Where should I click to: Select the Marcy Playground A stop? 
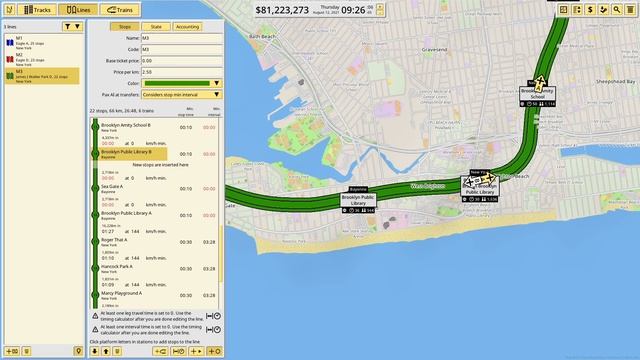tap(130, 295)
